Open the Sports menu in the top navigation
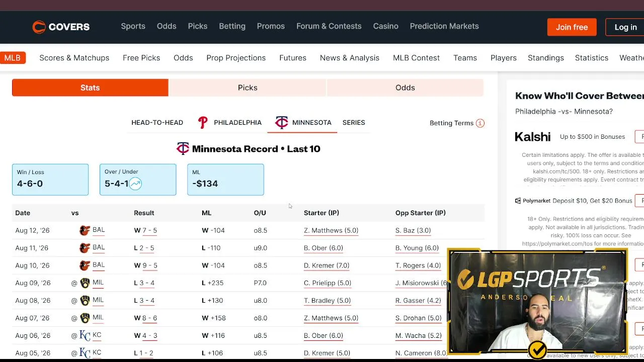 point(133,26)
